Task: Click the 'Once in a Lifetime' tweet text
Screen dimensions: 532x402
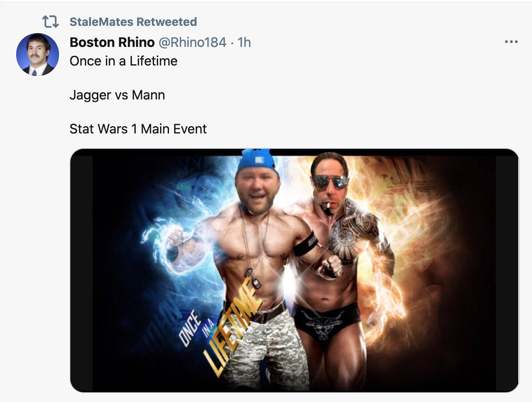Action: pyautogui.click(x=123, y=61)
